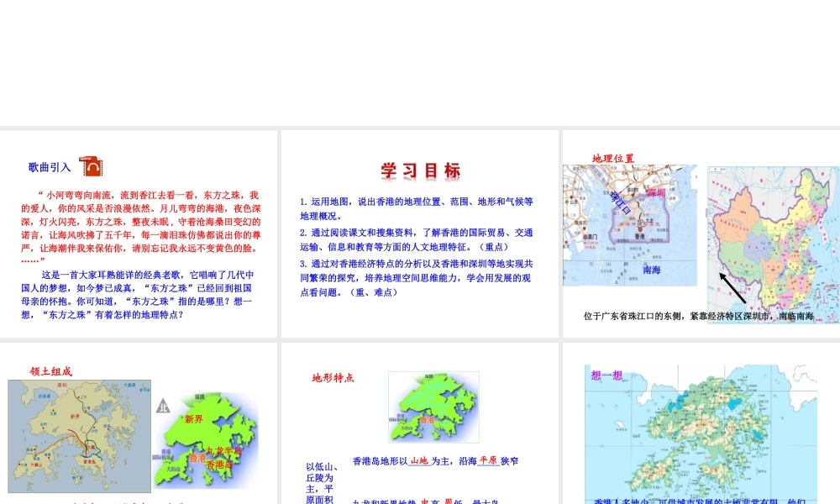Open the 学习目标 slide thumbnail

(420, 234)
